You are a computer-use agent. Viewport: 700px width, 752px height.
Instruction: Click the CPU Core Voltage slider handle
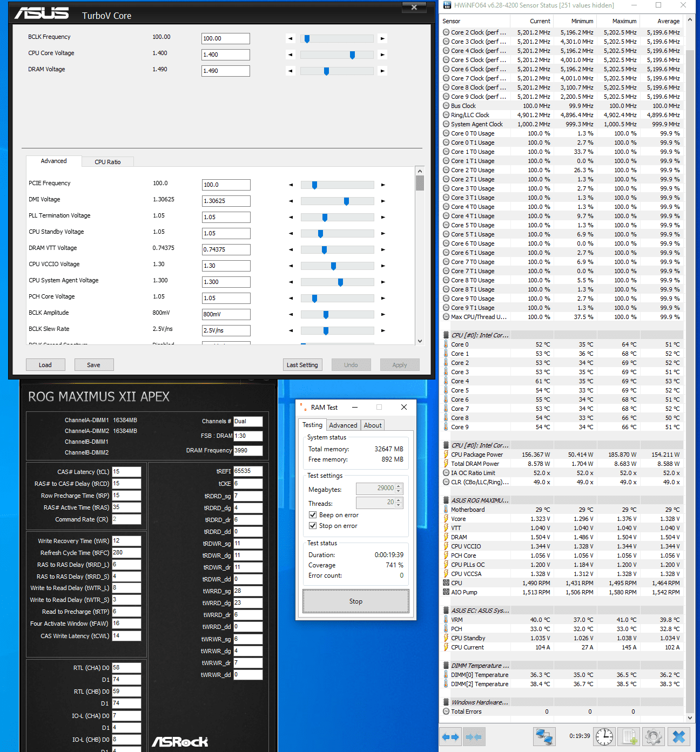[x=352, y=55]
